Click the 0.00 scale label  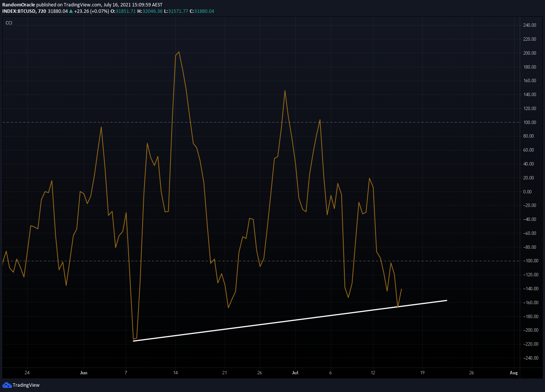(x=527, y=192)
